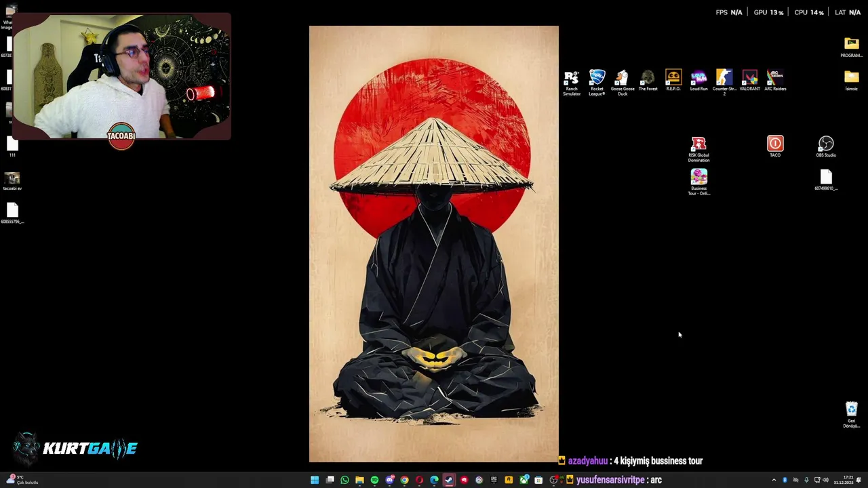Viewport: 868px width, 488px height.
Task: Select the OBS Studio desktop shortcut
Action: (x=826, y=146)
